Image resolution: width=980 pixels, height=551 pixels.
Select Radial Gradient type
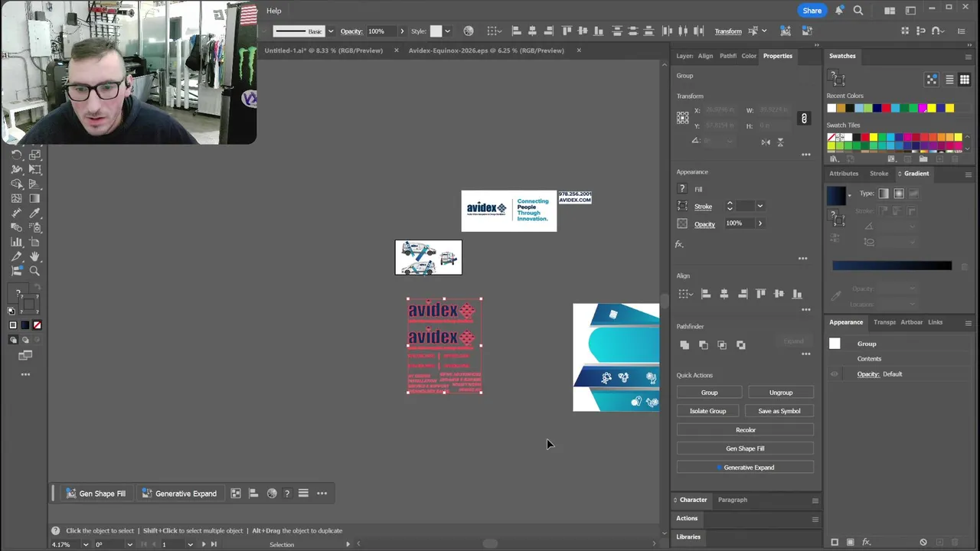pos(899,194)
